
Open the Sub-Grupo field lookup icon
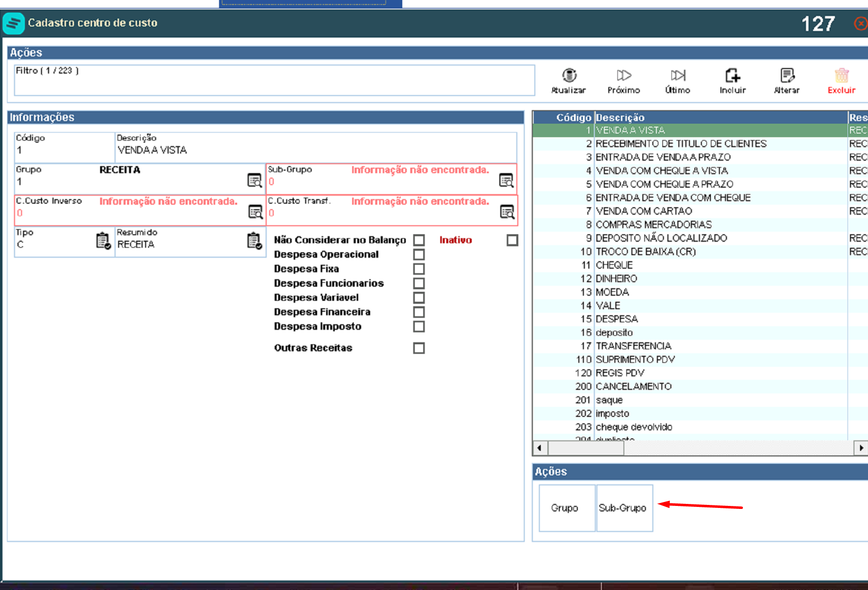(x=506, y=180)
